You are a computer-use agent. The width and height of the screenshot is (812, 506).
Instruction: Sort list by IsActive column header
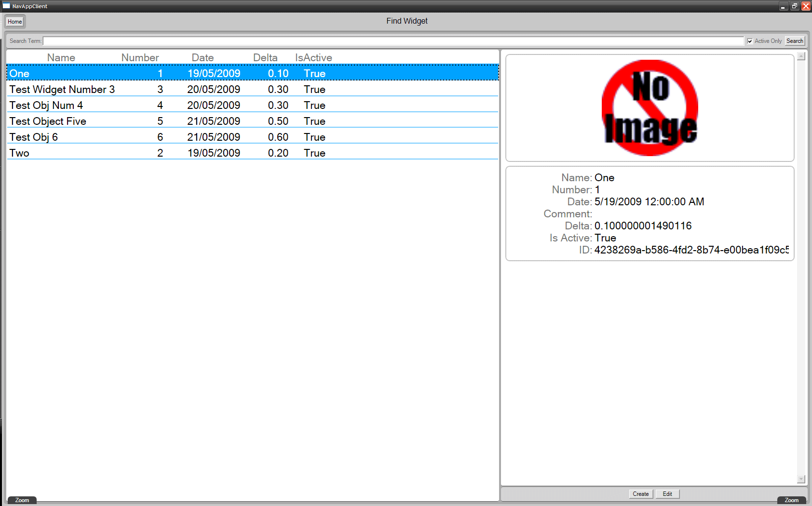pos(313,58)
